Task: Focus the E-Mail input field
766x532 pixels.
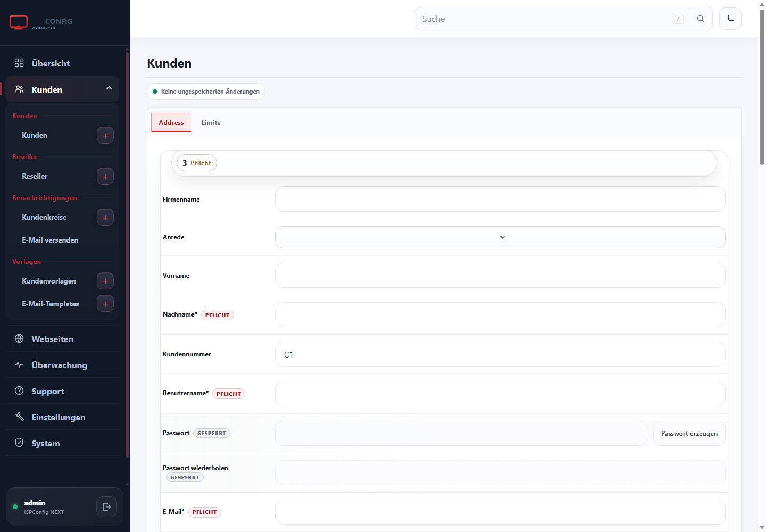Action: pos(500,512)
